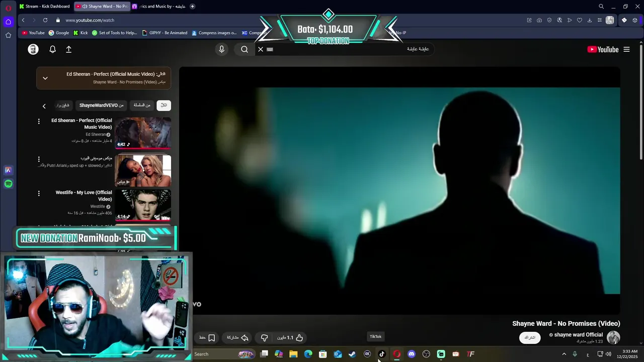Go back using browser back arrow

click(x=23, y=20)
